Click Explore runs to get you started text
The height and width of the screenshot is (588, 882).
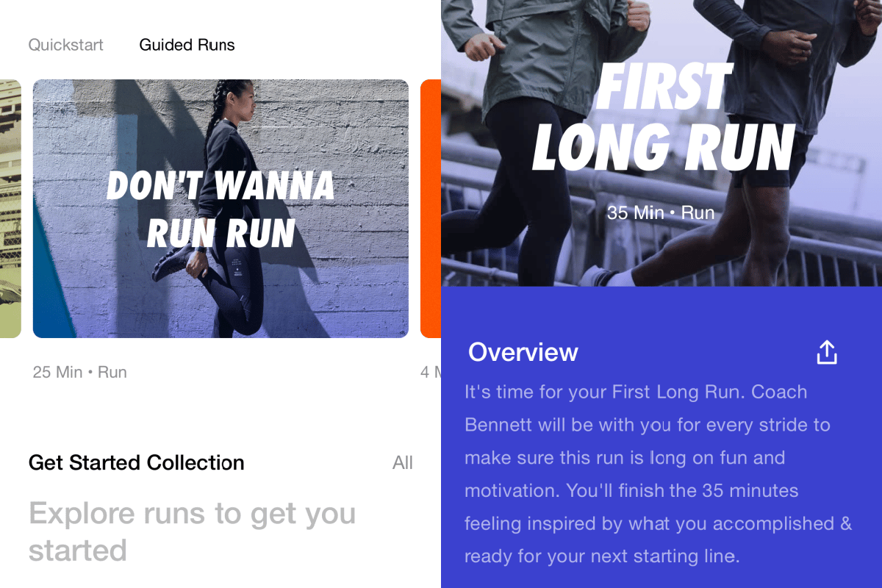(192, 531)
